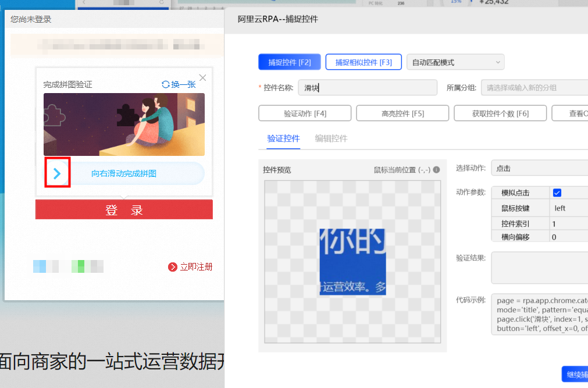Click the 验证动作 [F4] button
The height and width of the screenshot is (388, 588).
(305, 113)
